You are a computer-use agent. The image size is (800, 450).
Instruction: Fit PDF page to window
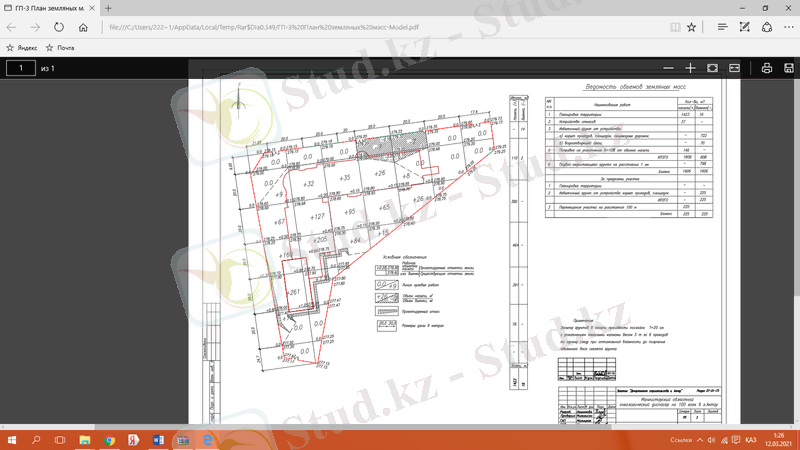click(712, 68)
